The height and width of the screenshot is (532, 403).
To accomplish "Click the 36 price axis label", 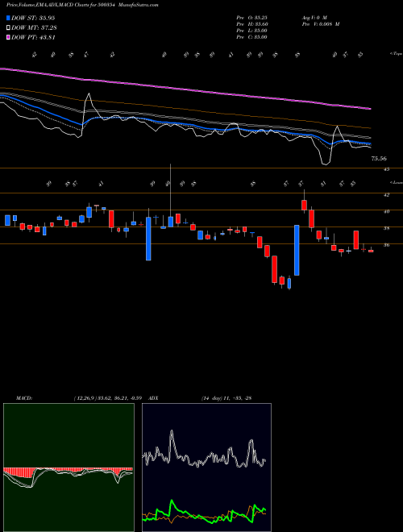I will tap(386, 245).
